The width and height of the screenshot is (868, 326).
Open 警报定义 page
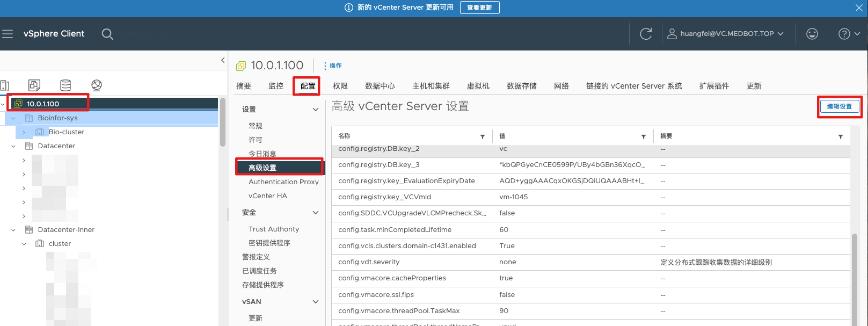click(x=256, y=257)
